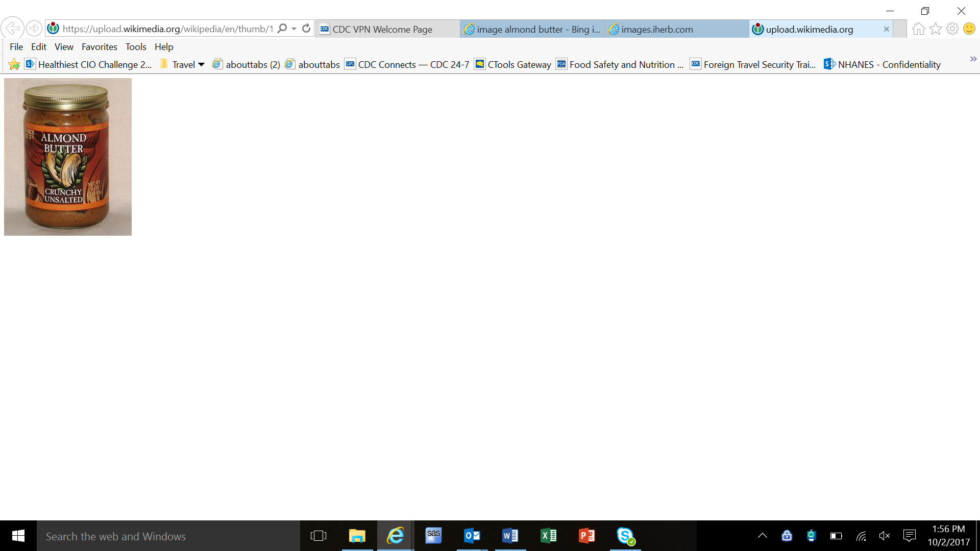The image size is (980, 551).
Task: Toggle the muted volume icon in tray
Action: pos(885,536)
